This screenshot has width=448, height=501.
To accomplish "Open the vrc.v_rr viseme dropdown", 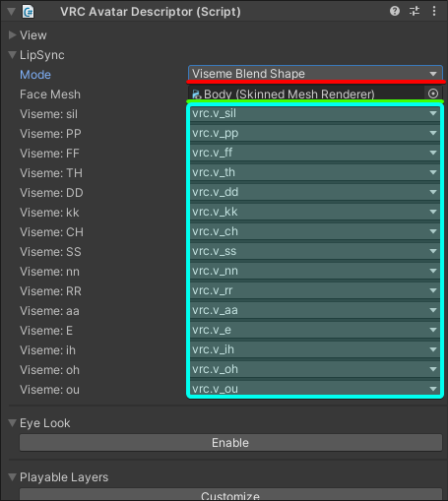I will (315, 290).
